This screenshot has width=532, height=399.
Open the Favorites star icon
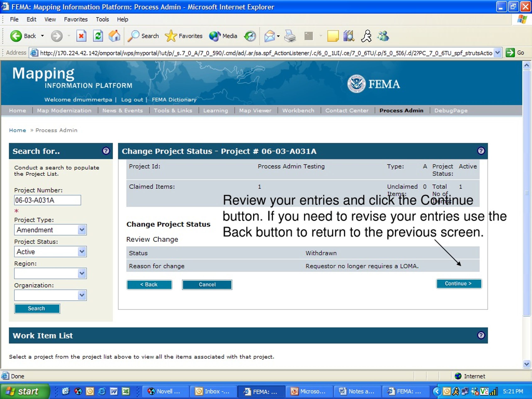(x=171, y=36)
